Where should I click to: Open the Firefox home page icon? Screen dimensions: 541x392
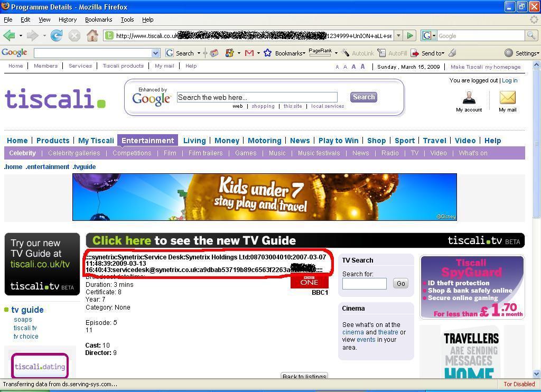click(92, 35)
